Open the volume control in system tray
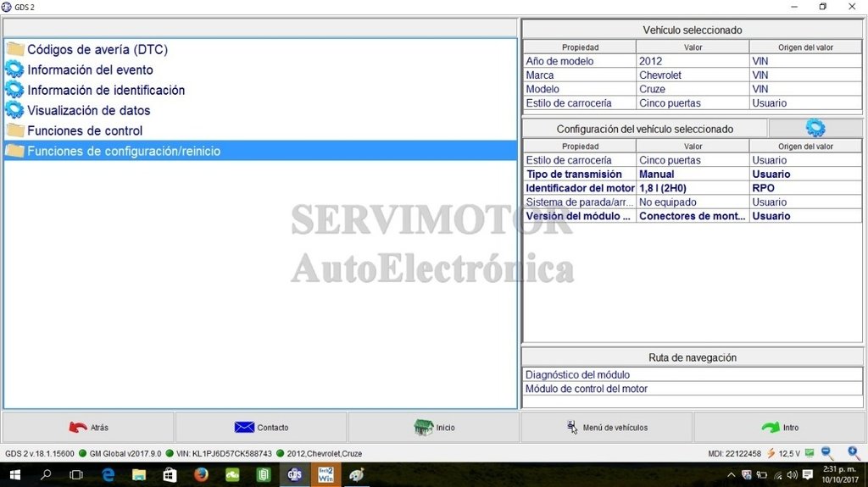Screen dimensions: 868x487 (x=792, y=475)
